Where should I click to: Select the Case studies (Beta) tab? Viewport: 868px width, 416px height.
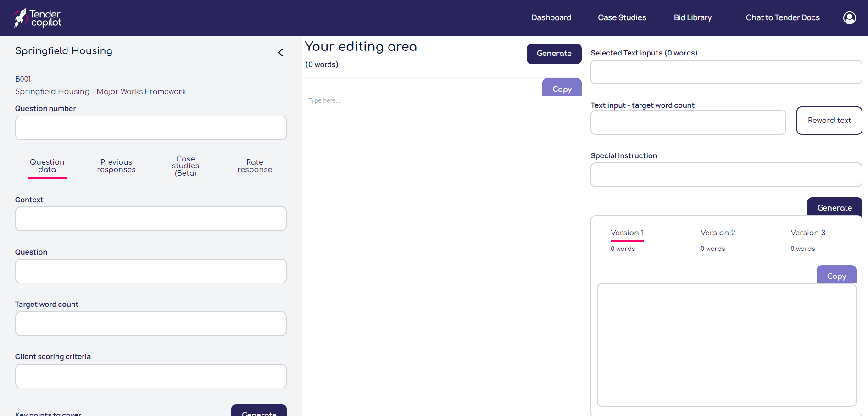coord(185,166)
